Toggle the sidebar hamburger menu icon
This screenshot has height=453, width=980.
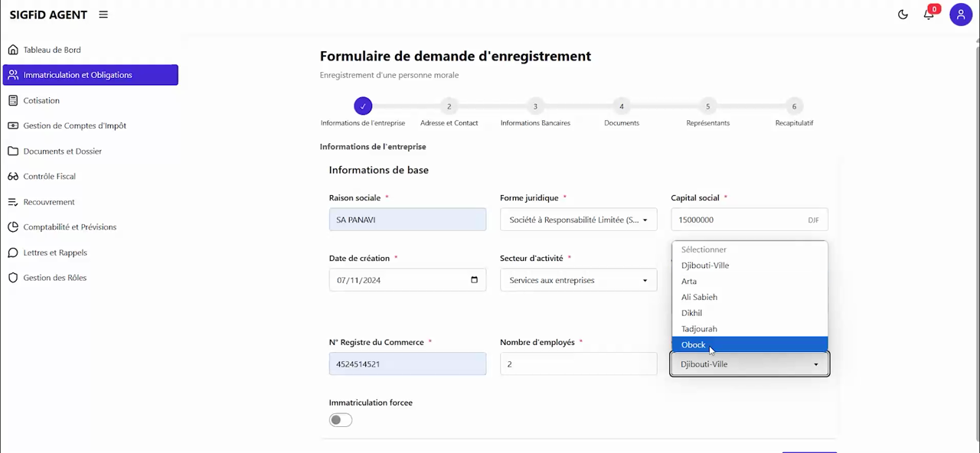103,15
